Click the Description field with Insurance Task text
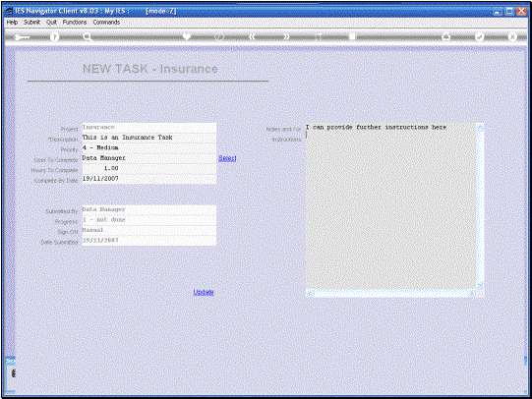The width and height of the screenshot is (532, 399). [x=148, y=138]
